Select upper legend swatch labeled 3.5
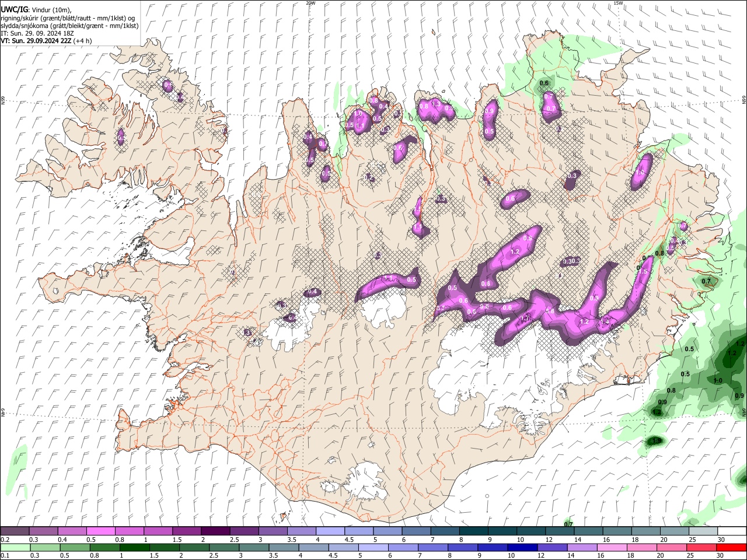747x560 pixels. (x=301, y=531)
